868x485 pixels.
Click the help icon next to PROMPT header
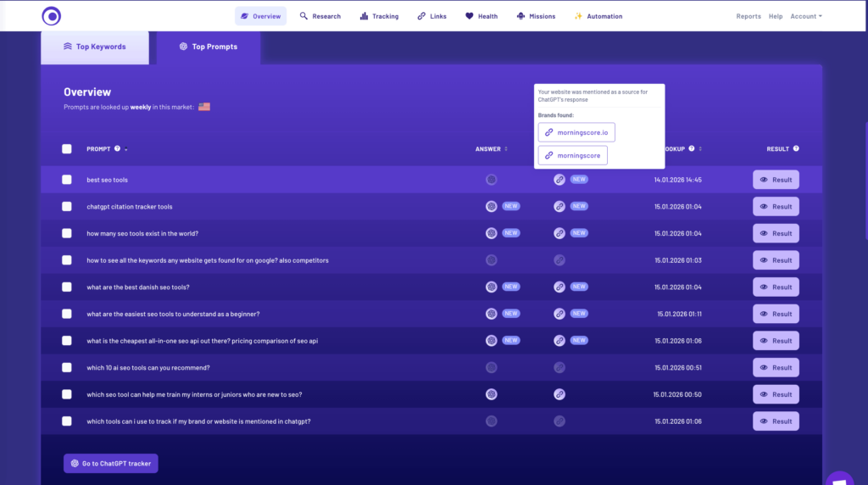click(x=117, y=149)
